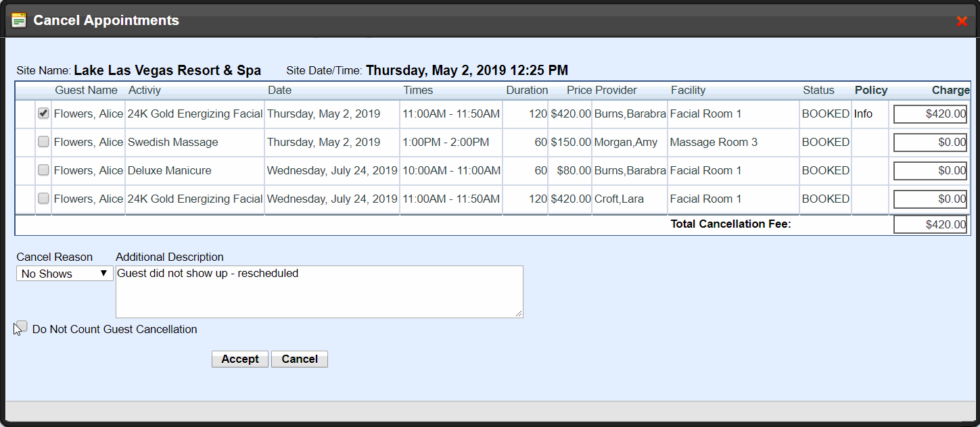Screen dimensions: 980x427
Task: Click the Charge column header
Action: point(950,91)
